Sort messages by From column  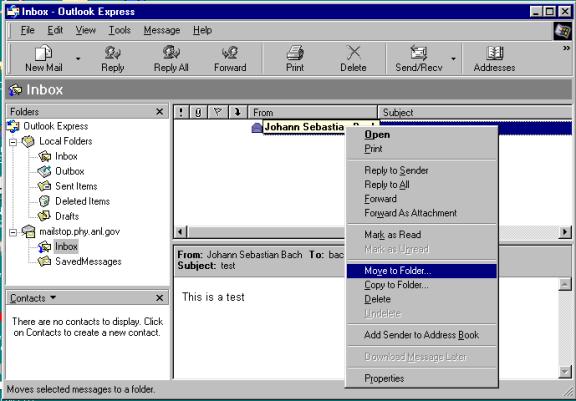click(313, 112)
